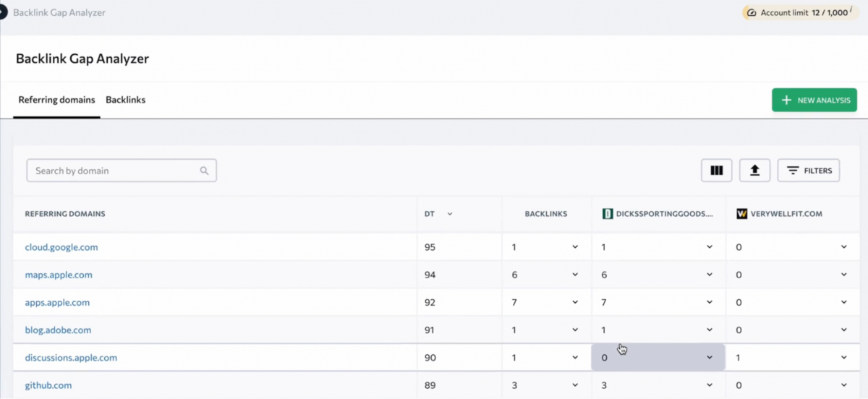Expand verywellfit dropdown in maps.apple.com row

pos(844,275)
